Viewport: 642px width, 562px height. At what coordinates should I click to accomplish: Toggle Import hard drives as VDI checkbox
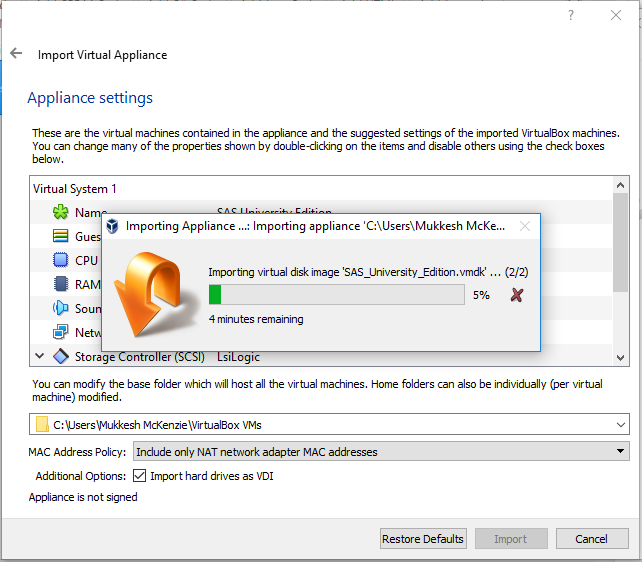pyautogui.click(x=140, y=476)
